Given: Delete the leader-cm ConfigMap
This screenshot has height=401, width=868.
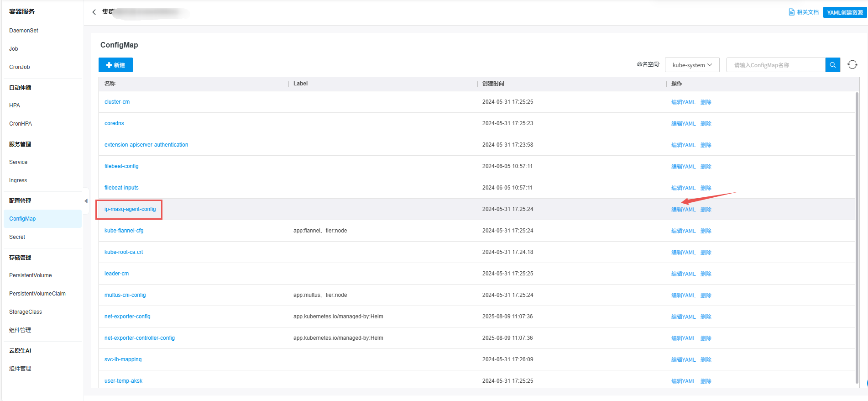Looking at the screenshot, I should pos(706,274).
